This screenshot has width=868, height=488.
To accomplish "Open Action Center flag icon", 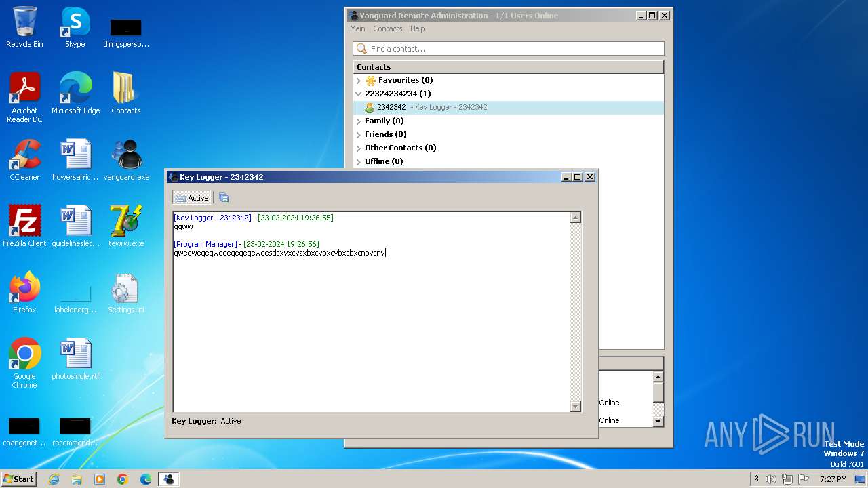I will 804,479.
